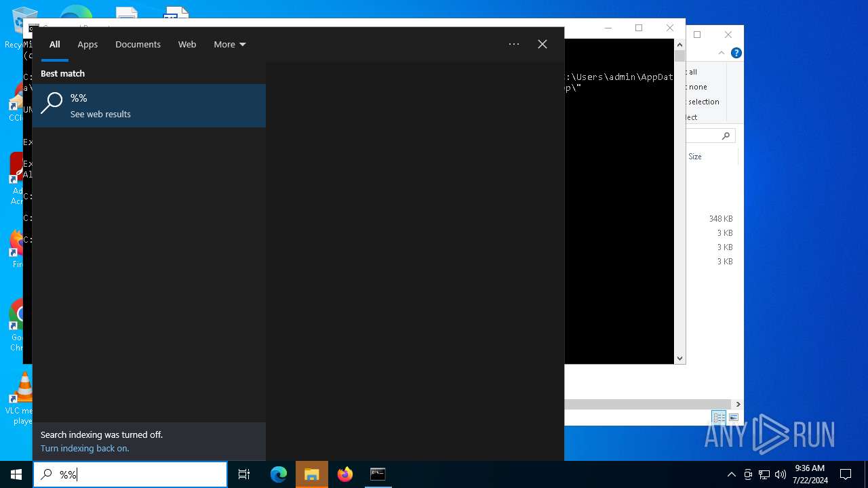Select the All search tab
Viewport: 868px width, 488px height.
tap(55, 44)
